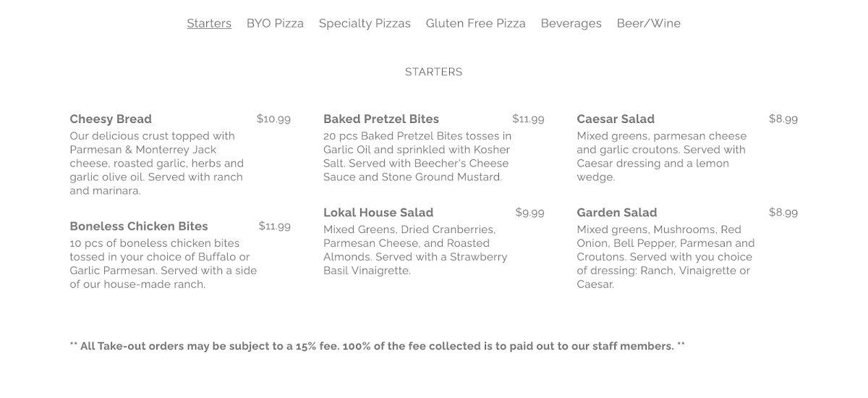The width and height of the screenshot is (868, 398).
Task: Select the Garden Salad item name
Action: pos(617,213)
